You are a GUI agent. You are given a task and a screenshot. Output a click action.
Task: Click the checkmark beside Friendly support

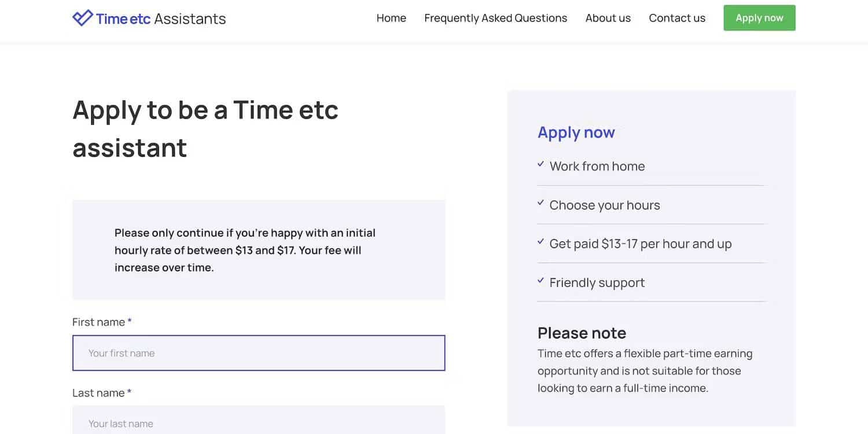540,281
